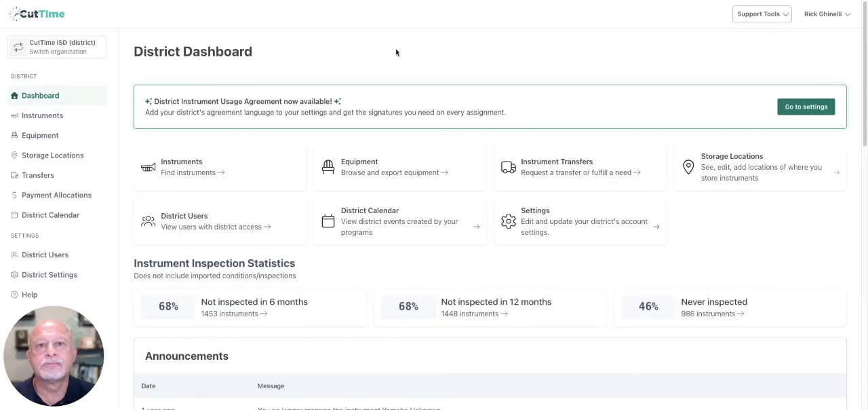Click the gear icon on Settings card
Screen dimensions: 868x410
point(508,221)
